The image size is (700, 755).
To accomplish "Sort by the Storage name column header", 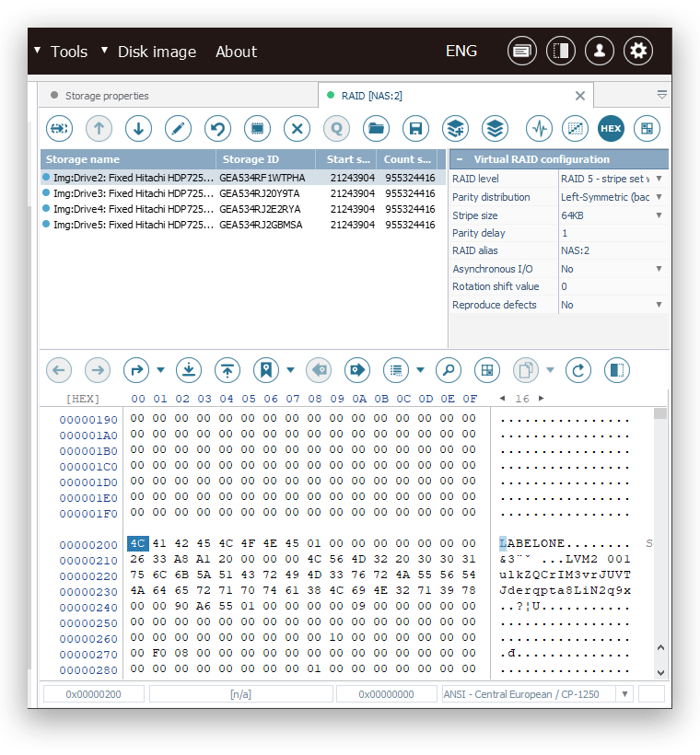I will click(128, 159).
